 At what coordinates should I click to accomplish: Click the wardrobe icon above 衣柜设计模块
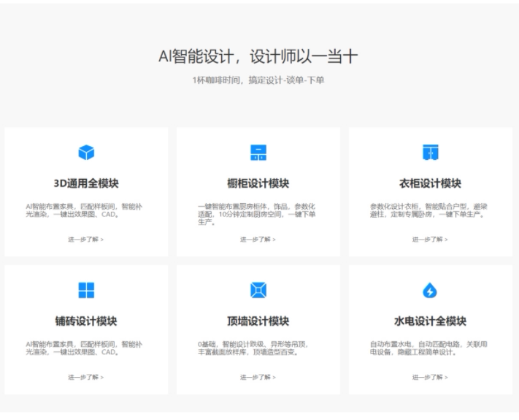[430, 153]
